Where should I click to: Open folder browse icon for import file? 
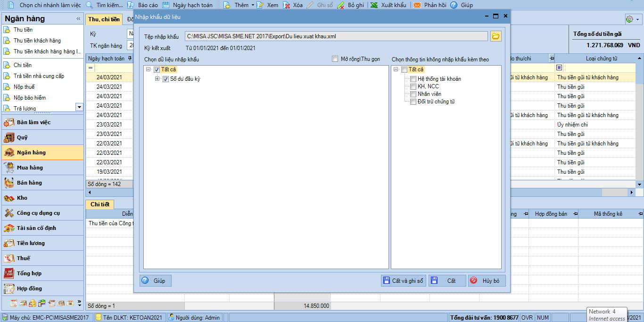(495, 36)
